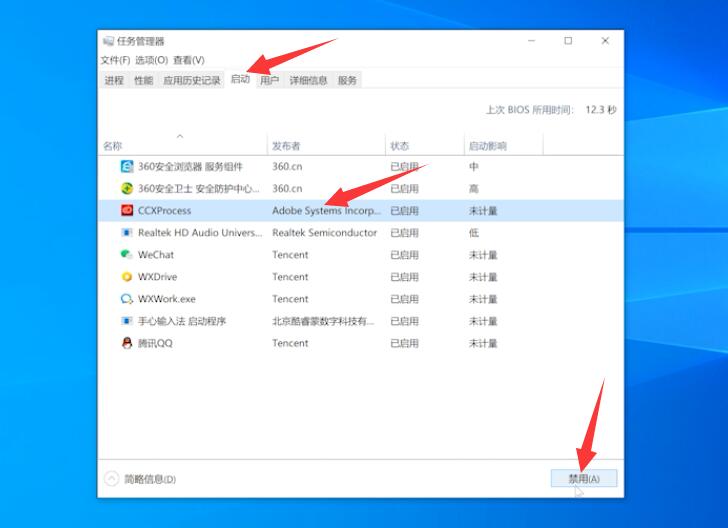The image size is (728, 528).
Task: Select the 启动 tab
Action: [x=240, y=79]
